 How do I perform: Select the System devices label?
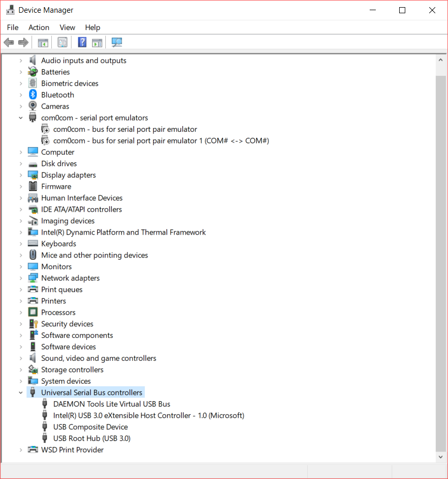(x=66, y=381)
